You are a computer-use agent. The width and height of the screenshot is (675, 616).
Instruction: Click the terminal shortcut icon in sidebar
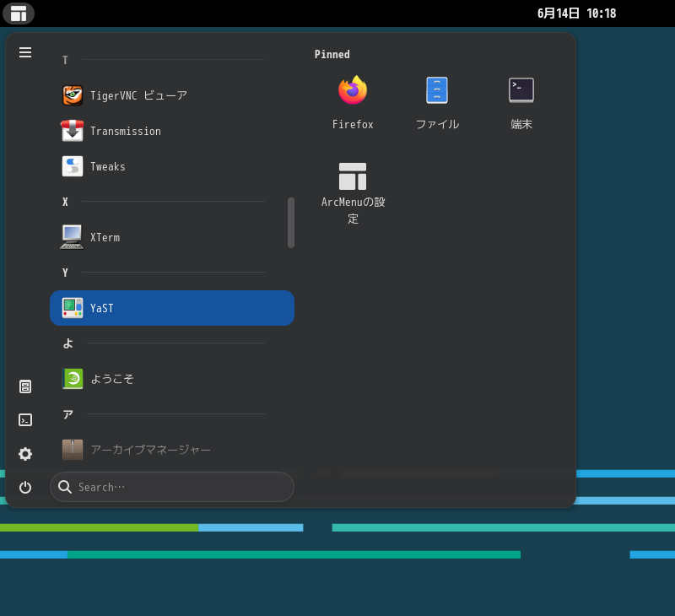[25, 419]
